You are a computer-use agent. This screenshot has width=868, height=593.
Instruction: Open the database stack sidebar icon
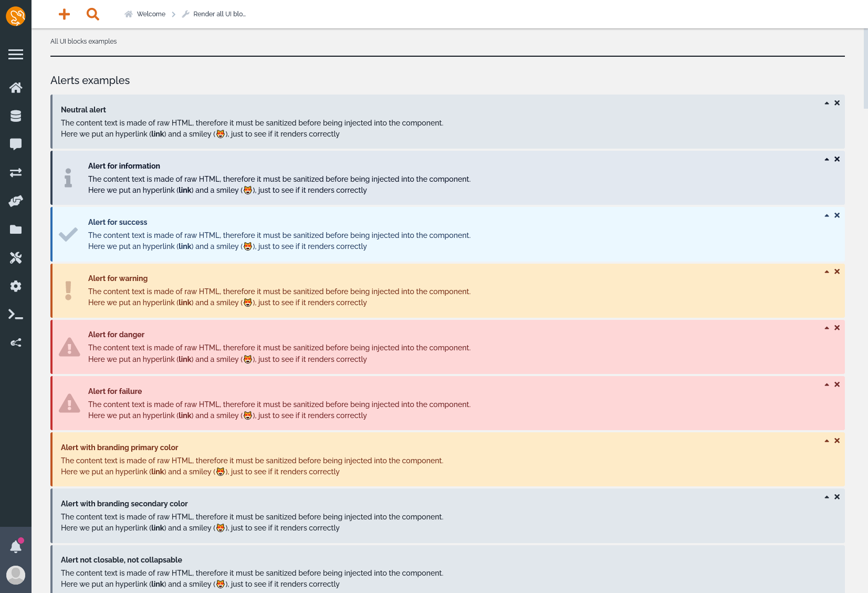point(16,116)
